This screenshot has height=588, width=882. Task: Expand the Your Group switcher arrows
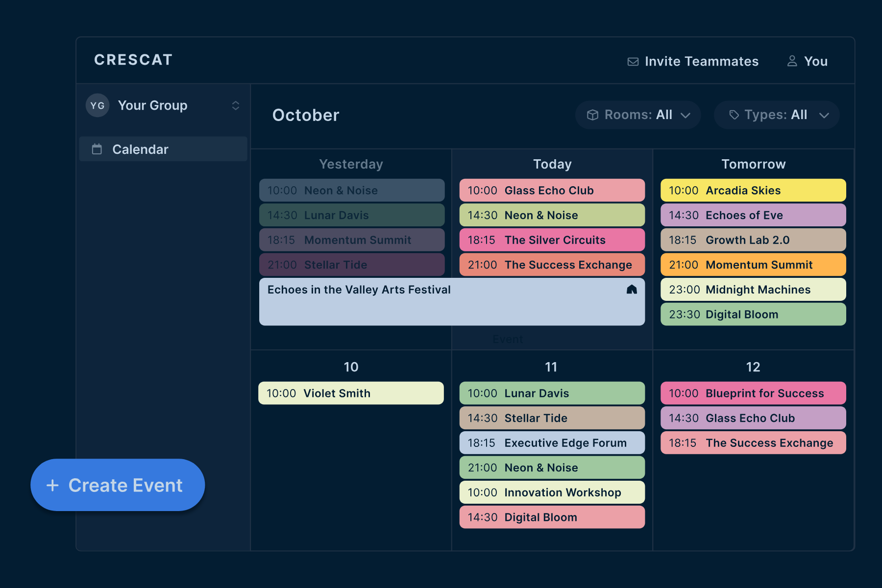point(236,105)
